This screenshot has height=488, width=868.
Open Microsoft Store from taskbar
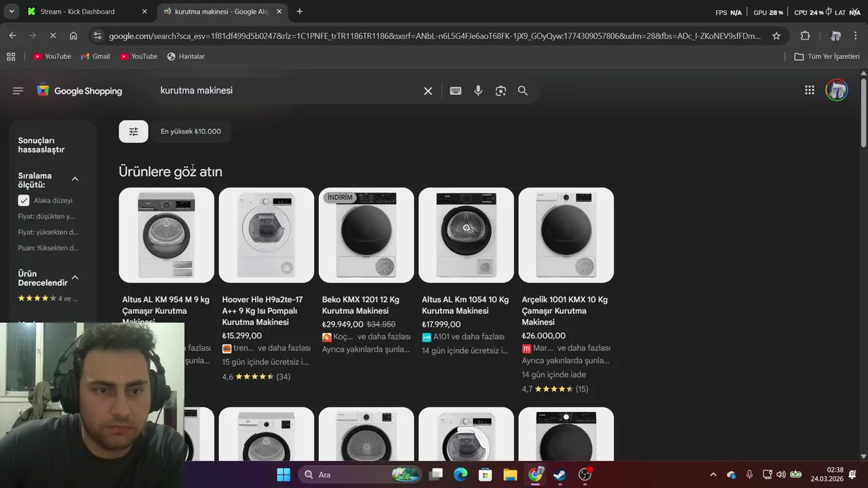(x=485, y=474)
